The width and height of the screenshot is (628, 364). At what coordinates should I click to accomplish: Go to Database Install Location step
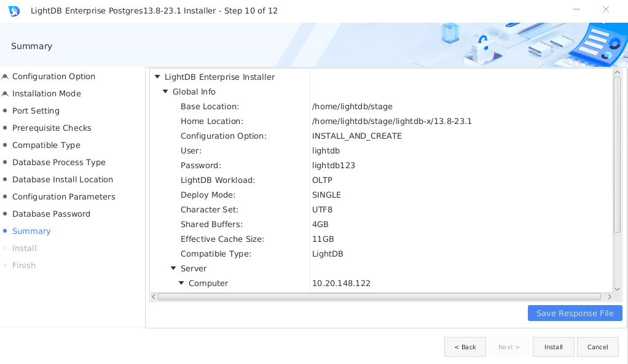tap(63, 180)
